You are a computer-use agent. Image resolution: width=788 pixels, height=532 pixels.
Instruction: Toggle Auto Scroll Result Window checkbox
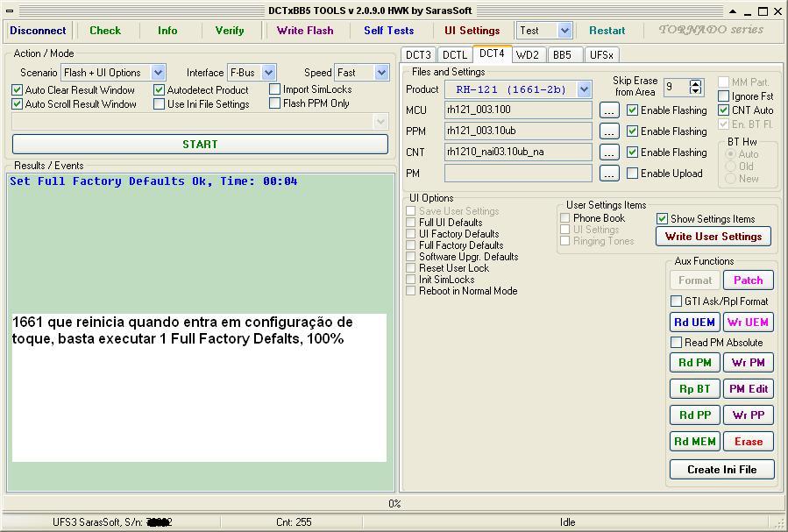click(x=17, y=104)
